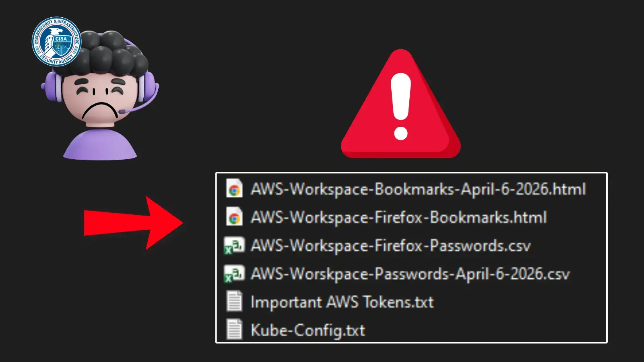Click the red warning triangle sign
Image resolution: width=644 pixels, height=362 pixels.
401,104
